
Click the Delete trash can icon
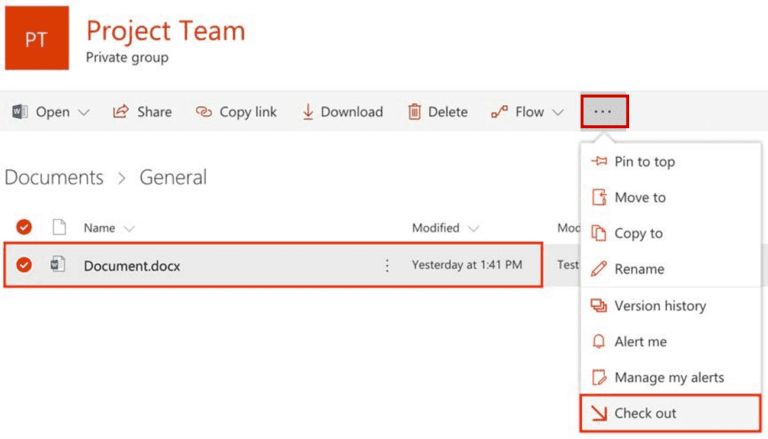414,112
